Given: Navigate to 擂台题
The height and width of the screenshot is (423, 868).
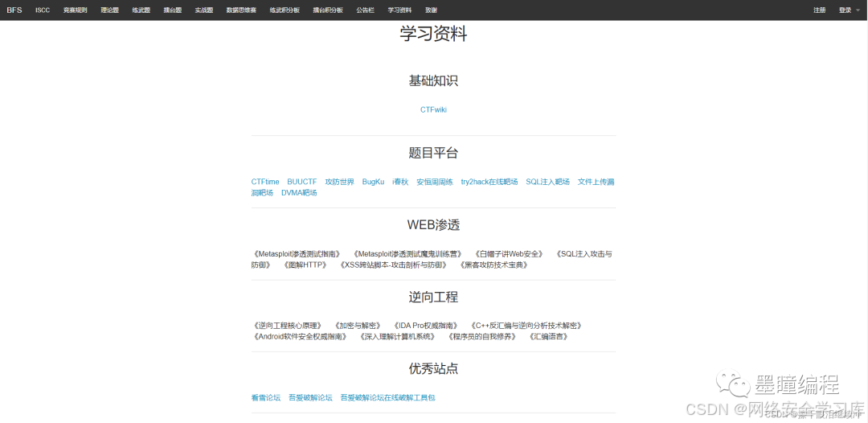Looking at the screenshot, I should click(173, 10).
